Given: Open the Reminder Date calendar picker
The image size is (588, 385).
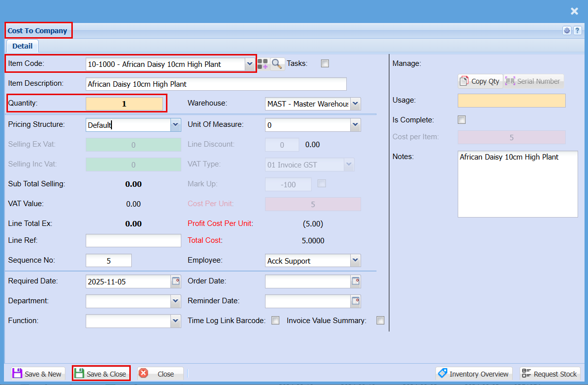Looking at the screenshot, I should [x=356, y=301].
